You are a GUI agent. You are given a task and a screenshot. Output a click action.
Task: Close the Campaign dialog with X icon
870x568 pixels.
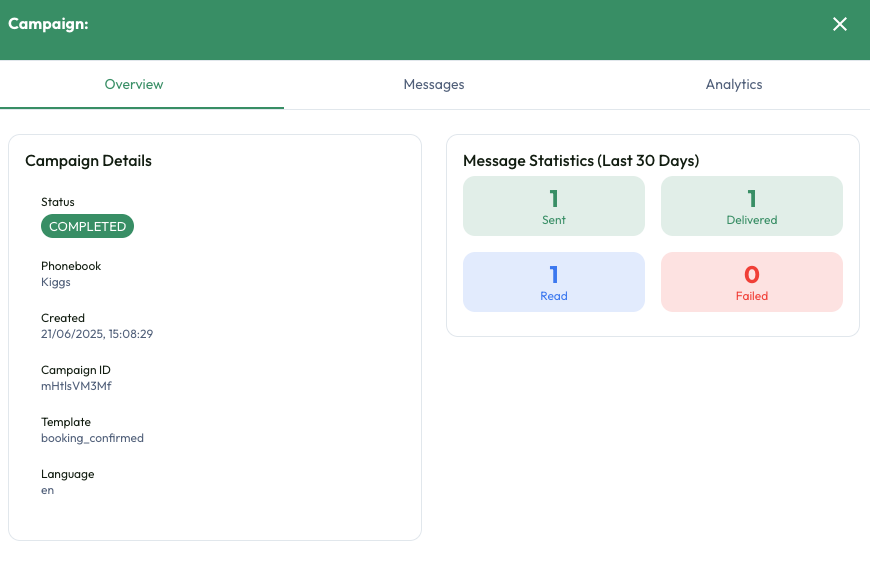[x=840, y=24]
